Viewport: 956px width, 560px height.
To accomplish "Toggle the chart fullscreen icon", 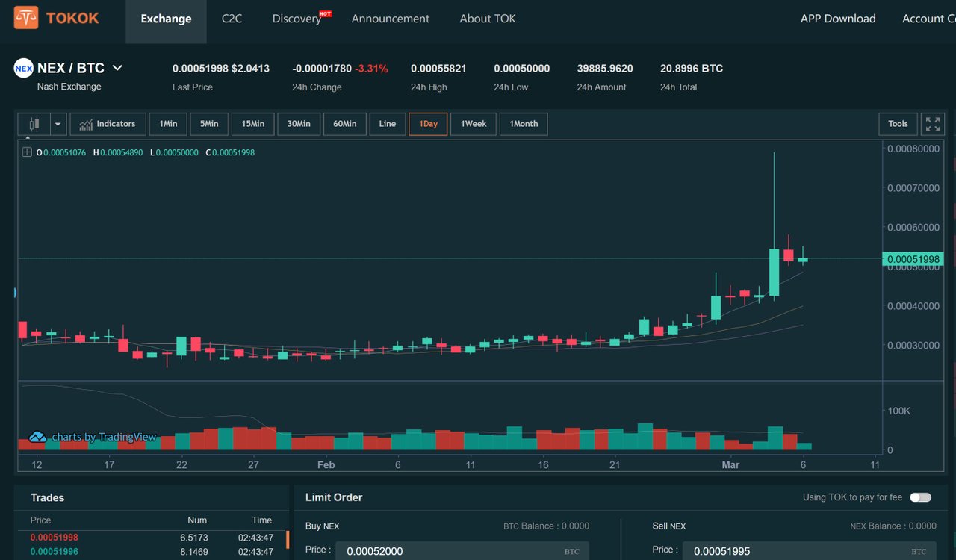I will tap(932, 124).
